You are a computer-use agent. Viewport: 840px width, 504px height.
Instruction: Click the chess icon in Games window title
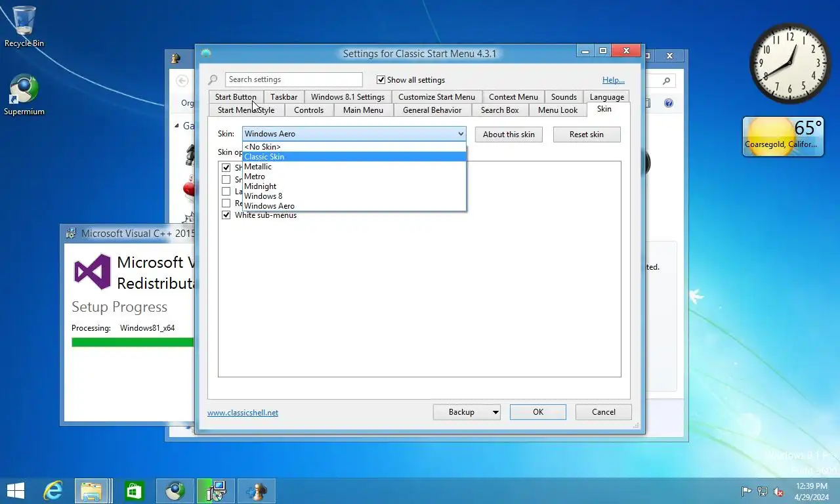click(x=176, y=58)
